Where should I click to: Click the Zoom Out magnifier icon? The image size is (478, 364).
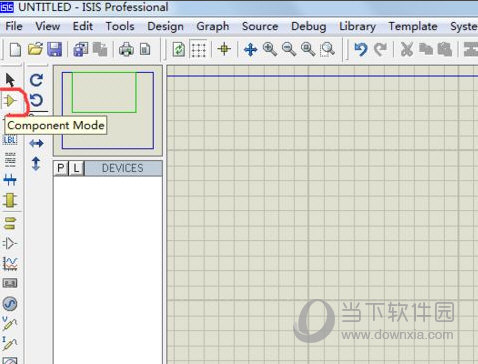coord(289,50)
